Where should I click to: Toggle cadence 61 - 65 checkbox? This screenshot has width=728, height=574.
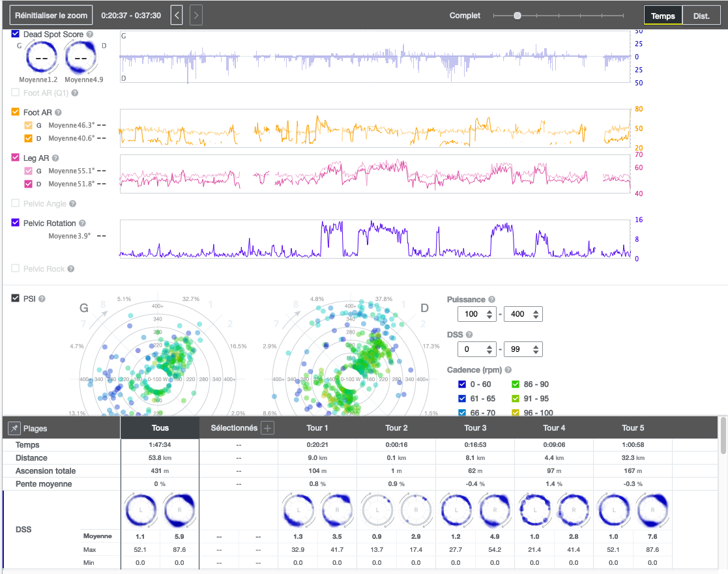(x=462, y=399)
